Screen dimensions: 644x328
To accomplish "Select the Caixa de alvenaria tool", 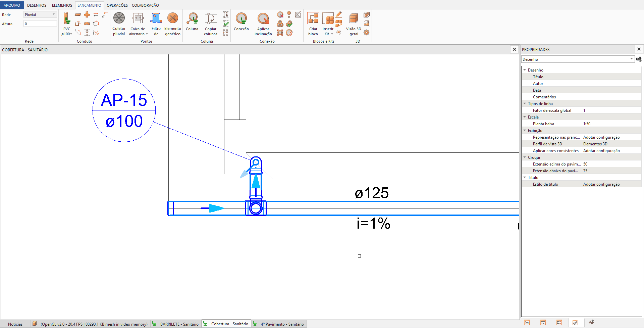I will point(138,24).
